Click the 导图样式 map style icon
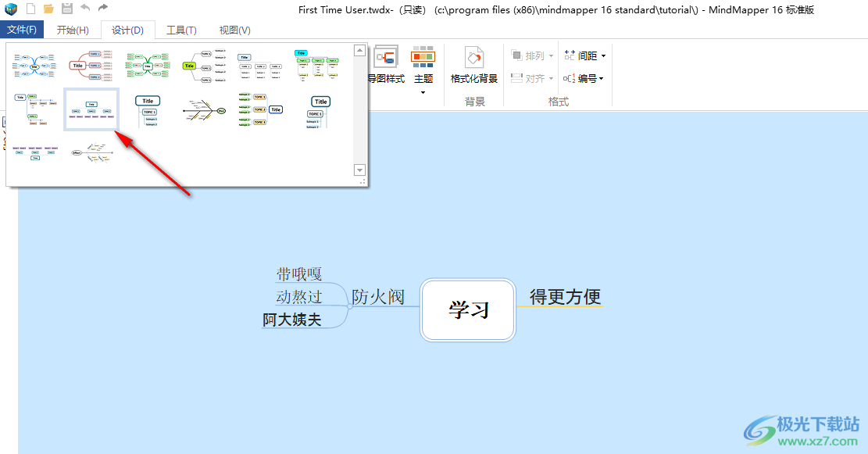Image resolution: width=868 pixels, height=454 pixels. [x=387, y=57]
